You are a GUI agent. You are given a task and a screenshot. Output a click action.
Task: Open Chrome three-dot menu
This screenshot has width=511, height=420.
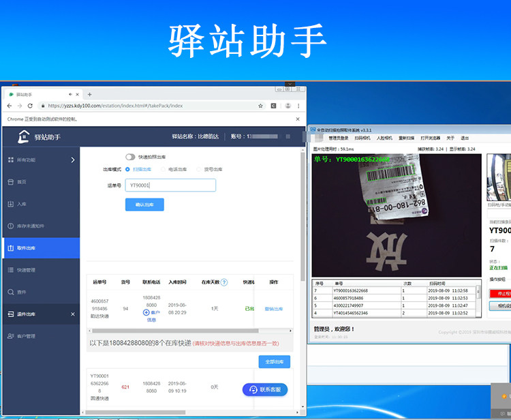pos(298,106)
